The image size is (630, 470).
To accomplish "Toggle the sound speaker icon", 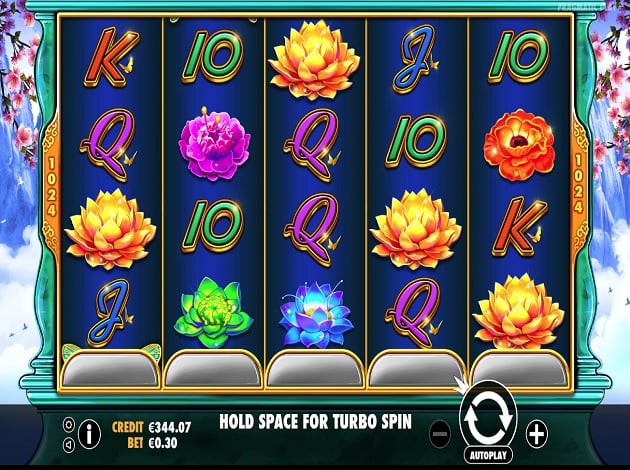I will pos(69,444).
